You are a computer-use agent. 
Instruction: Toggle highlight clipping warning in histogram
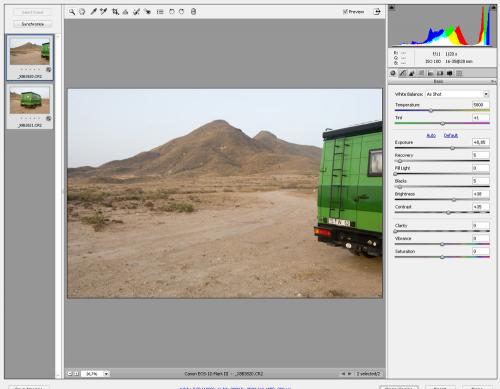point(493,7)
